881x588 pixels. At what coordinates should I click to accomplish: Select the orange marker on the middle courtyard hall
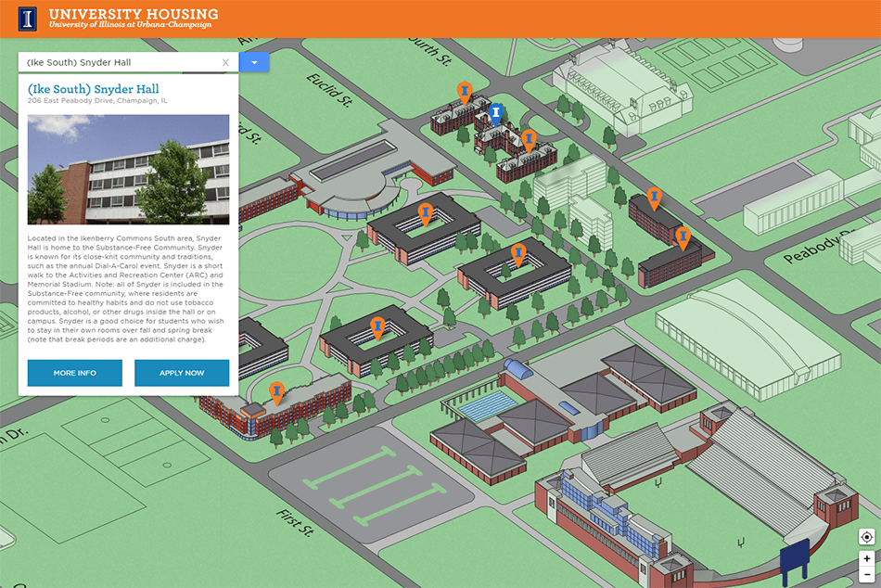pyautogui.click(x=519, y=253)
